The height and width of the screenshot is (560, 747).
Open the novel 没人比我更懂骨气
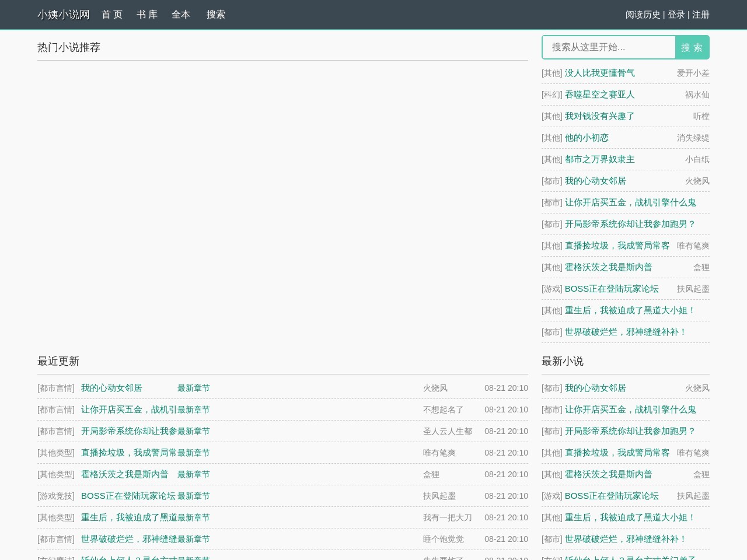pyautogui.click(x=599, y=73)
